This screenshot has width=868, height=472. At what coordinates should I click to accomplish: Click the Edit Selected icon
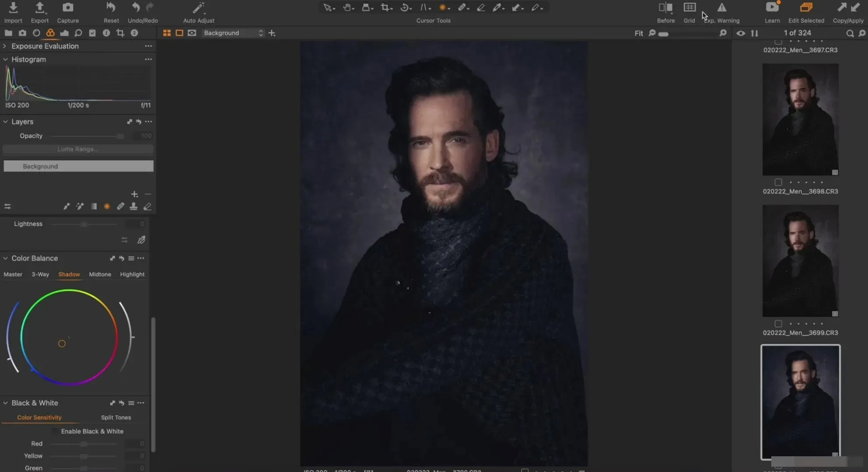point(806,7)
